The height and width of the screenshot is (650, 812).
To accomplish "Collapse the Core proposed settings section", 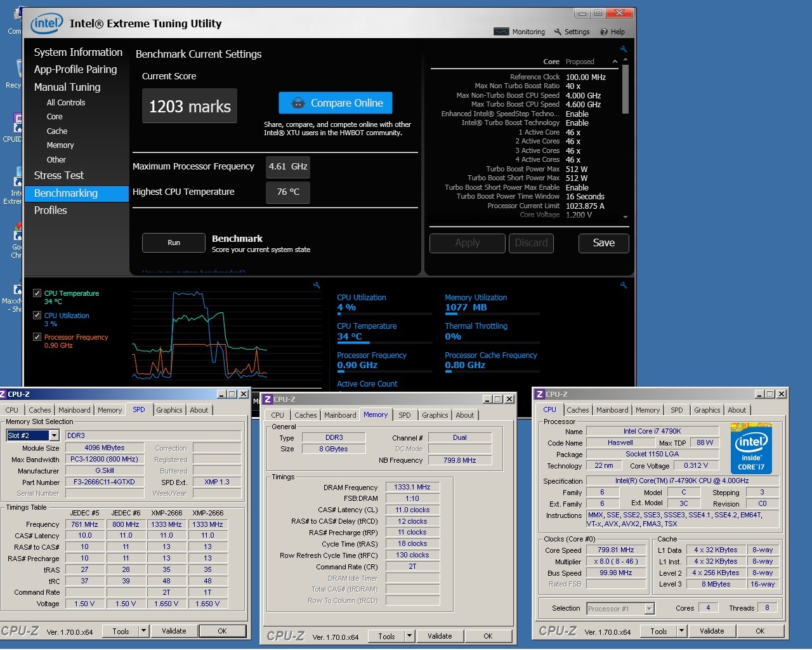I will (615, 62).
